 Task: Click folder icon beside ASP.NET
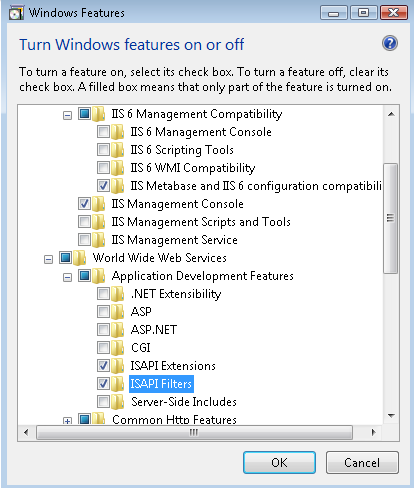(x=118, y=330)
